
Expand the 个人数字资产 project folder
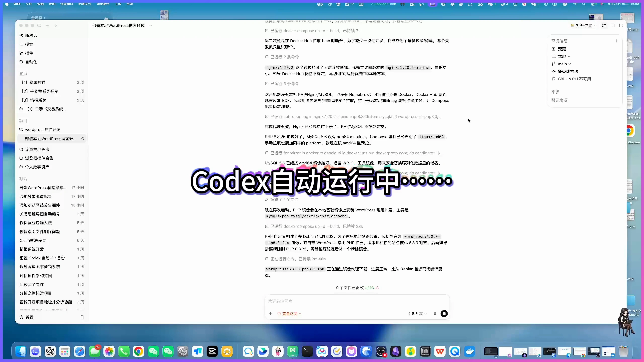[x=52, y=167]
